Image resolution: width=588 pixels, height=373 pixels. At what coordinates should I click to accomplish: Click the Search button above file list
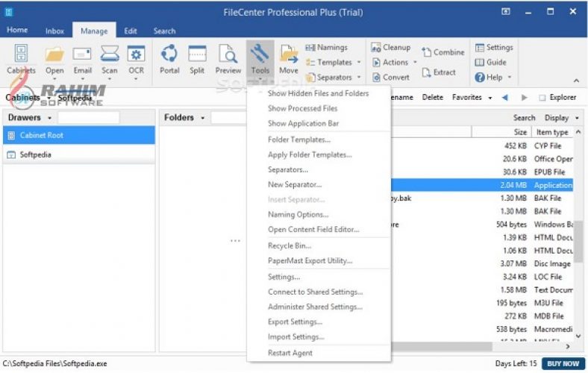[x=524, y=118]
